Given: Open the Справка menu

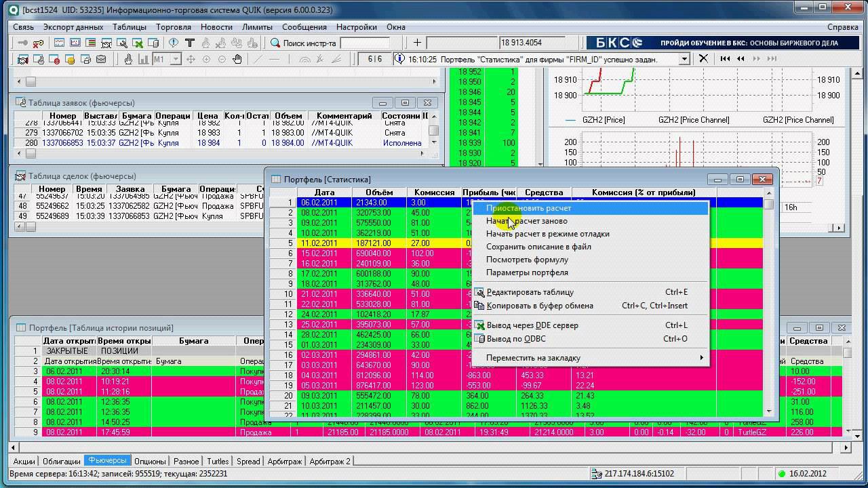Looking at the screenshot, I should (x=843, y=27).
